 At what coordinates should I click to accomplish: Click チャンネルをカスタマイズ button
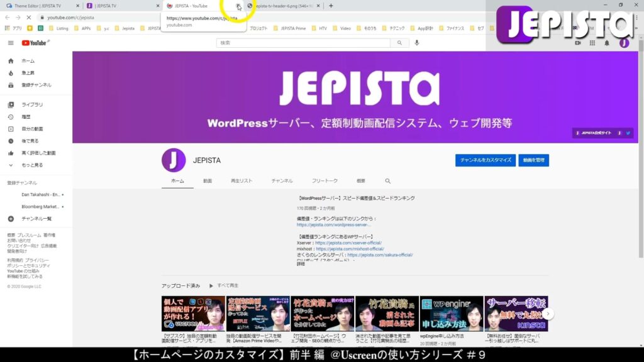(x=486, y=160)
